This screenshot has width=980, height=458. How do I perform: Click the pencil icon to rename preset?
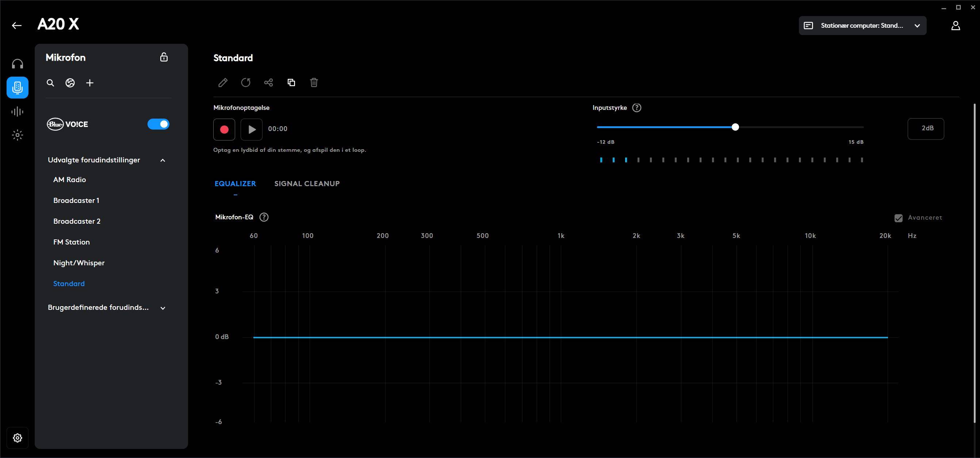[223, 82]
